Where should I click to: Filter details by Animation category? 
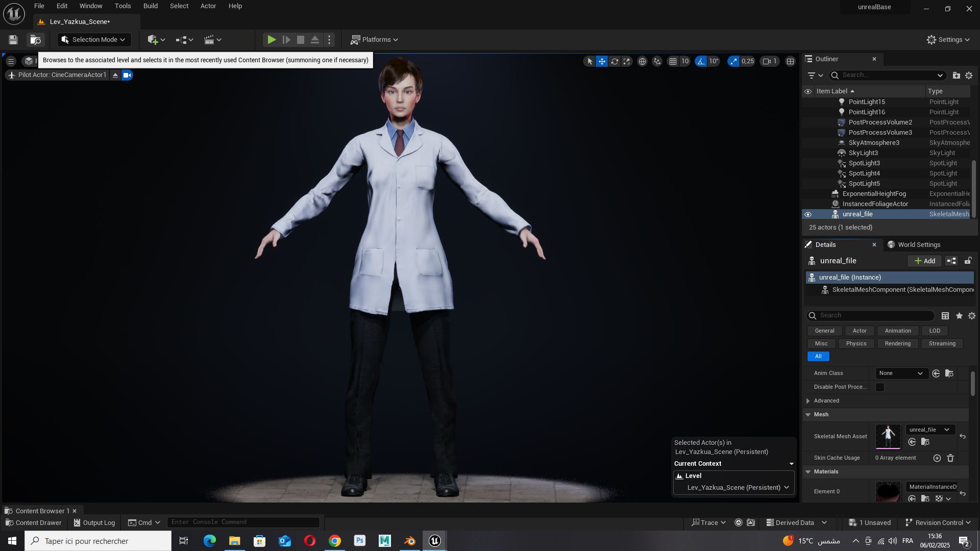click(898, 331)
